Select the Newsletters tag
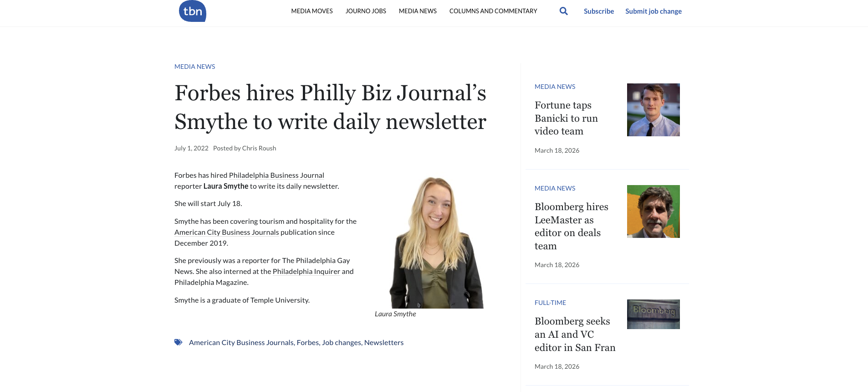868x392 pixels. click(383, 342)
